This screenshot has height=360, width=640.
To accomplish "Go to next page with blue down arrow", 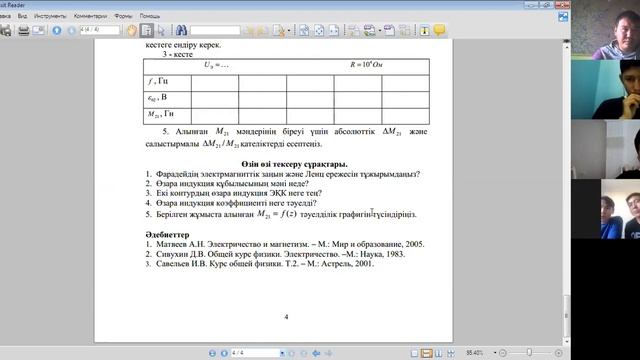I will point(71,30).
